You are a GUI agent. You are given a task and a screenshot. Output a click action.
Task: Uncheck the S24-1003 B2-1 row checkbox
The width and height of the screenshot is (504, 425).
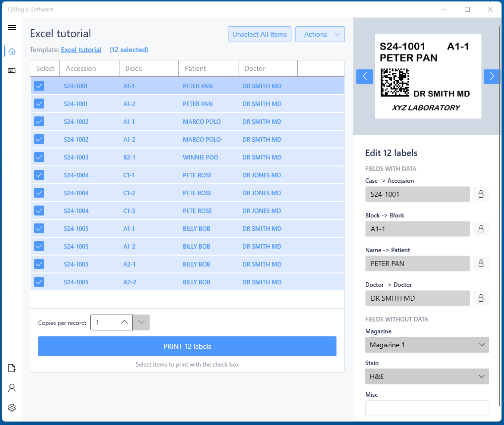point(39,157)
